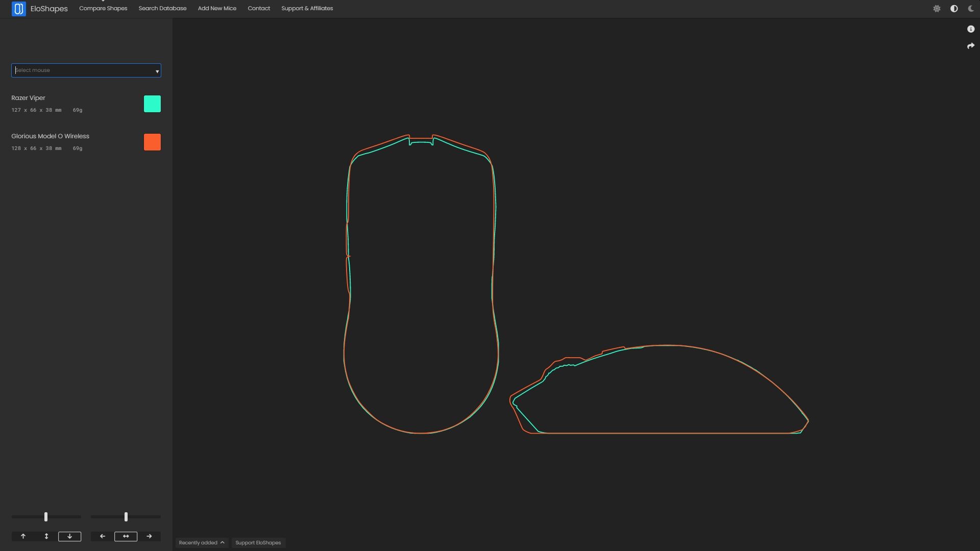Image resolution: width=980 pixels, height=551 pixels.
Task: Open the Contact page
Action: click(x=259, y=9)
